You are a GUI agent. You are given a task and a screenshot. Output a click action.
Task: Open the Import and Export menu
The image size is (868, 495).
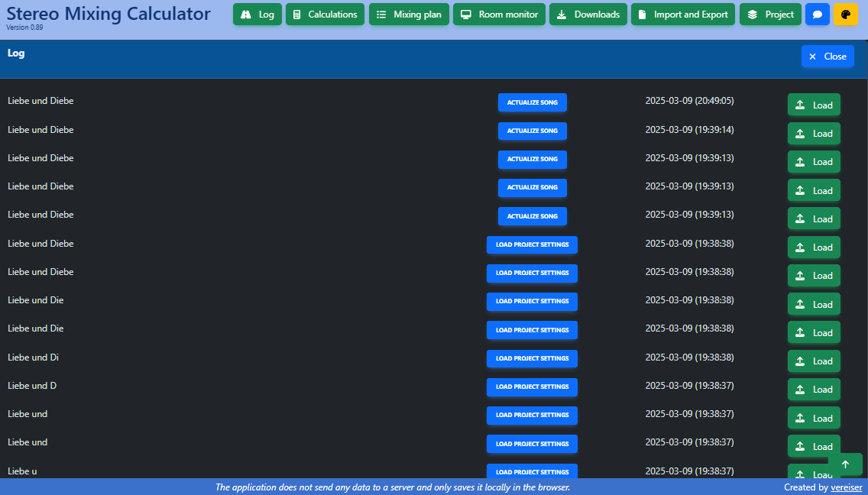(683, 15)
